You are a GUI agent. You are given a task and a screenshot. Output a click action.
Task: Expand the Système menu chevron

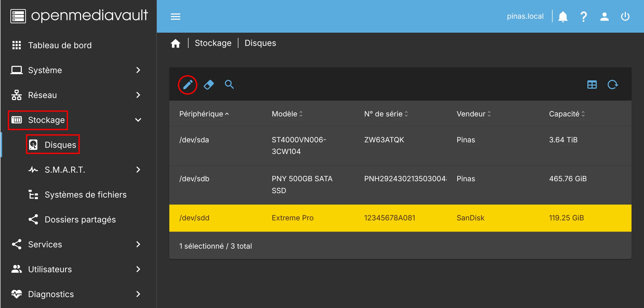tap(138, 70)
